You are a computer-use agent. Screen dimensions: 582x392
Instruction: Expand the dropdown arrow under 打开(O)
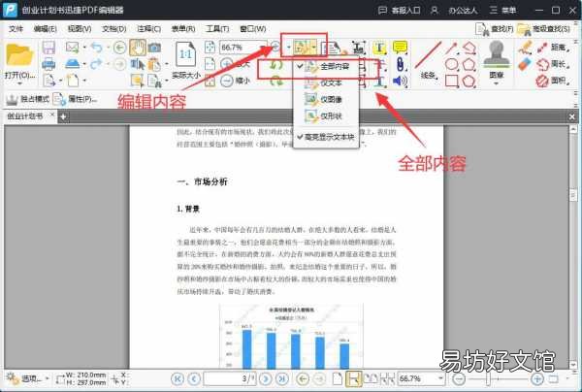tap(19, 83)
